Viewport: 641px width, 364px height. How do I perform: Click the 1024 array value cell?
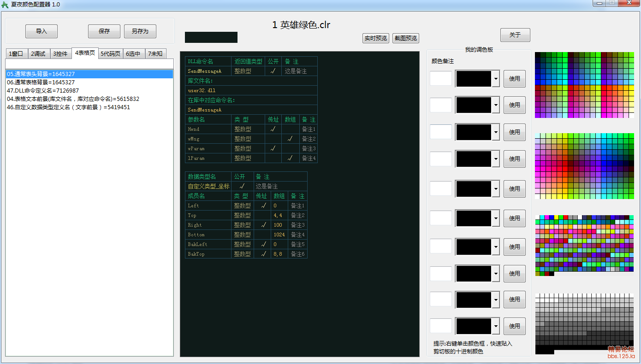tap(279, 235)
